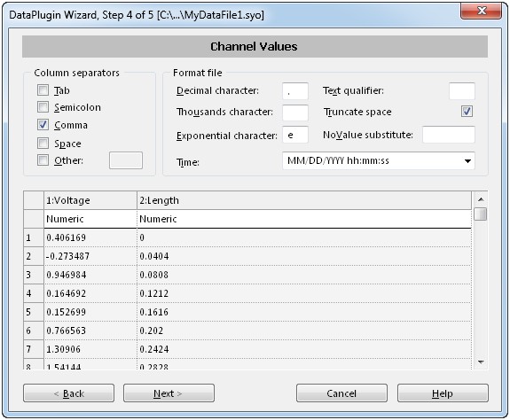
Task: Select the cell with value 1.30906
Action: pyautogui.click(x=90, y=349)
